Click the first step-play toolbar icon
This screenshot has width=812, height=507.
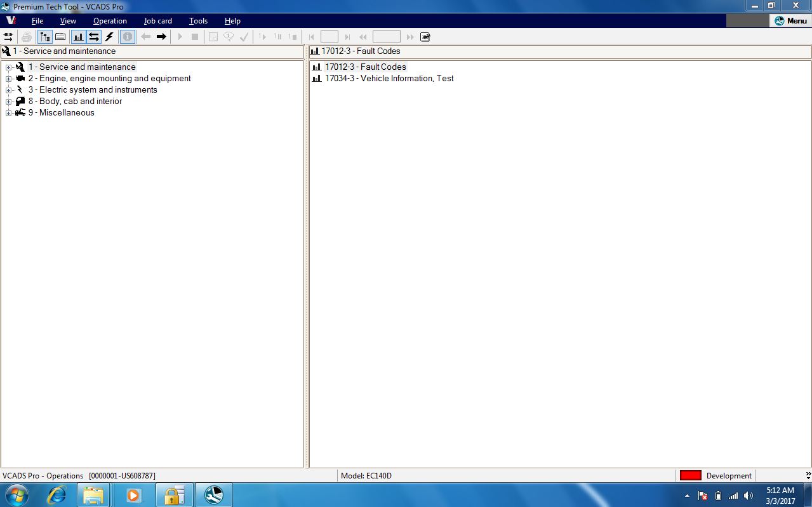(x=262, y=37)
